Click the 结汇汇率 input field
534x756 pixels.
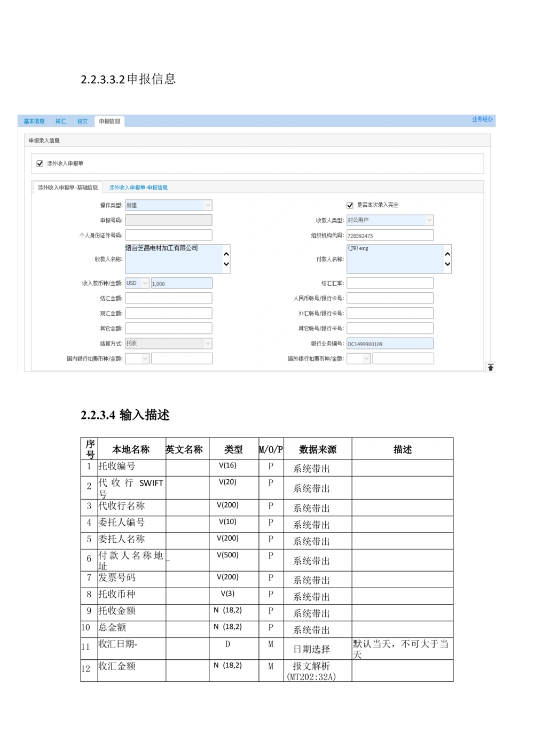(389, 283)
